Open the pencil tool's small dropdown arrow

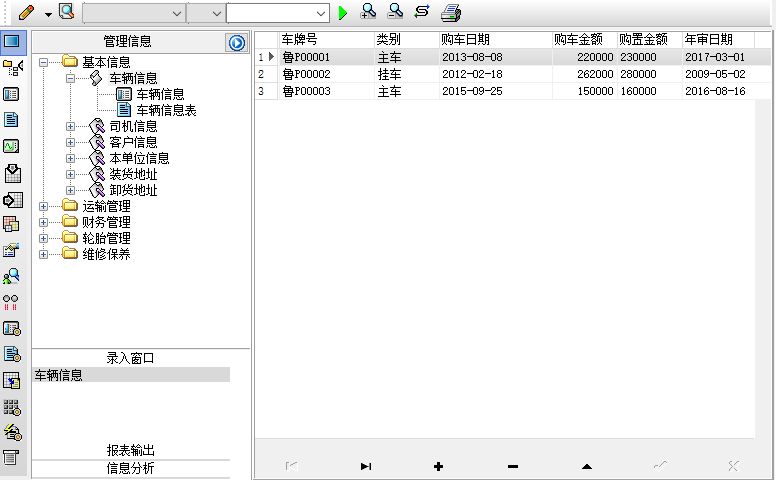point(48,14)
